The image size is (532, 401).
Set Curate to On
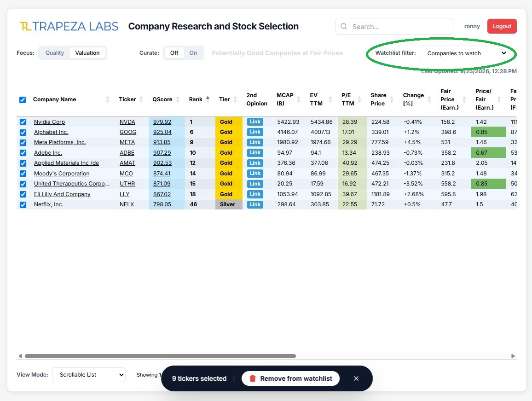(x=193, y=53)
